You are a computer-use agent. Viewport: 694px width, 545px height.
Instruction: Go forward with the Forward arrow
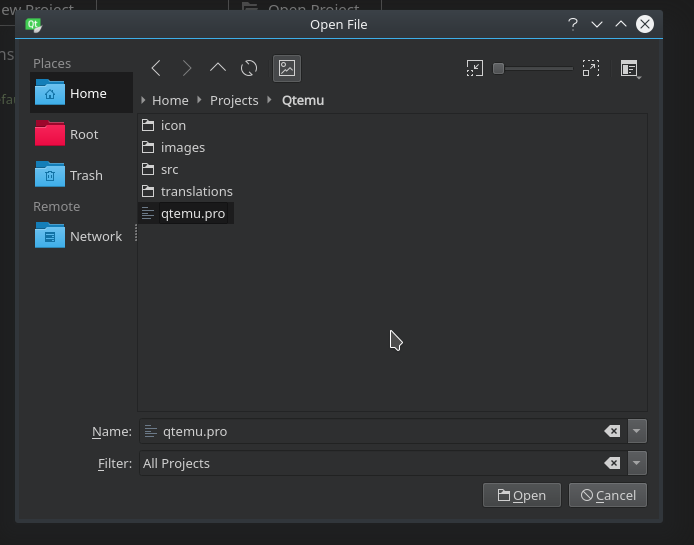187,68
